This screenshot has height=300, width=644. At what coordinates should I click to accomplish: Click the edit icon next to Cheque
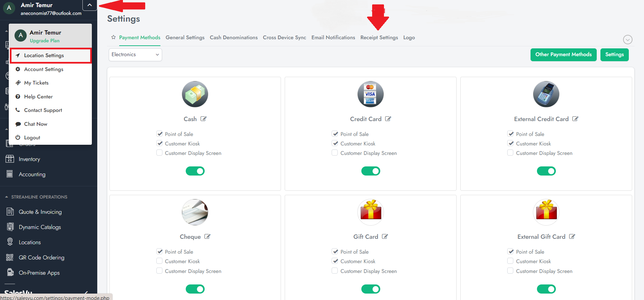click(207, 236)
